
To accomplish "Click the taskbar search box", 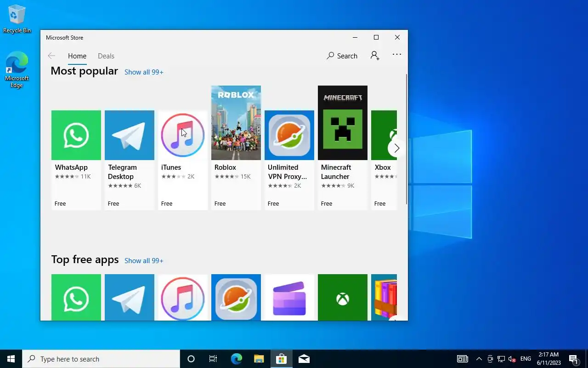I will click(x=101, y=359).
